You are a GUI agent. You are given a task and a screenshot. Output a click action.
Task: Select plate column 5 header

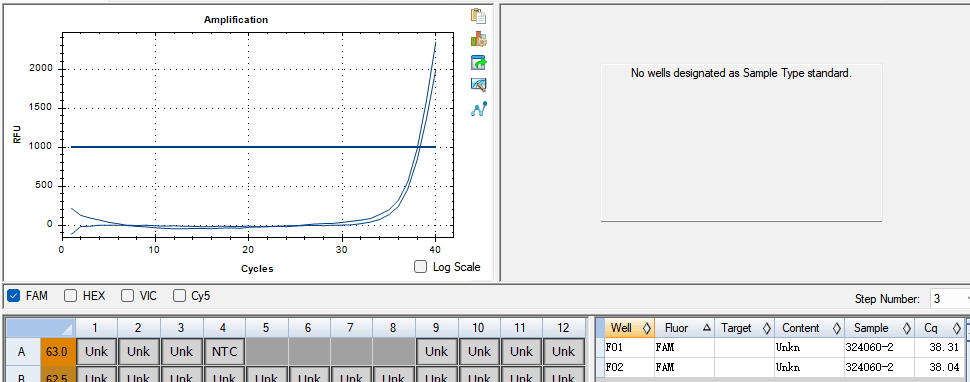coord(266,328)
